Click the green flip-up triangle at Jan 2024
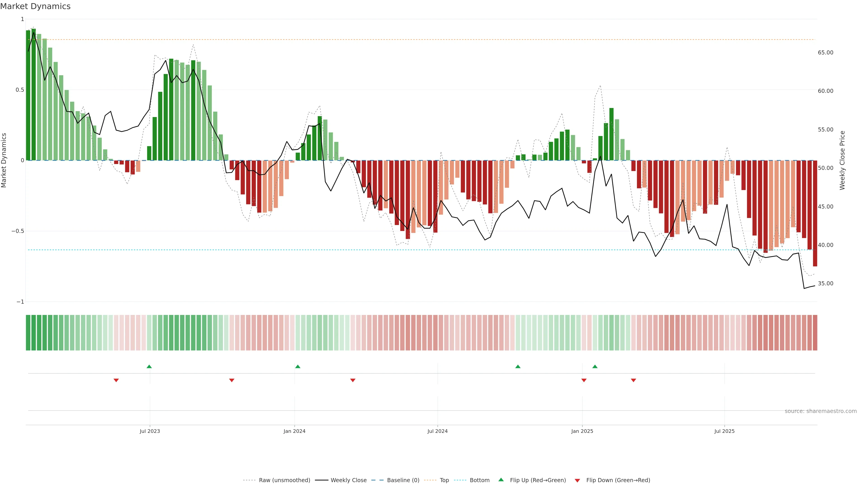Viewport: 868px width, 488px height. click(x=297, y=366)
